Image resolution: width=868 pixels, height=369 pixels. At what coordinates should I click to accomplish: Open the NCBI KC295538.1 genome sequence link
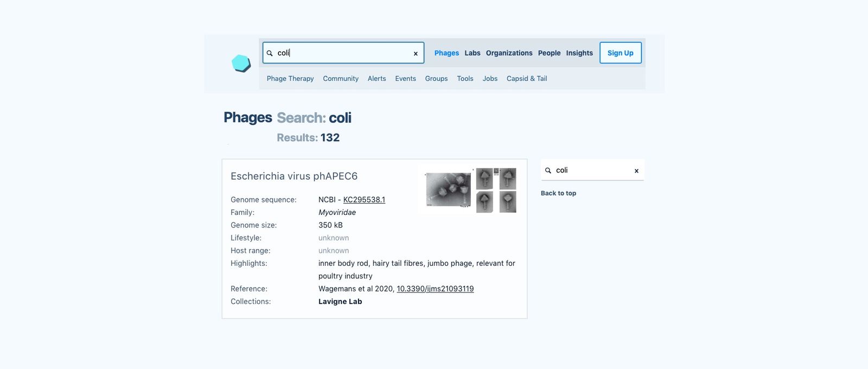point(364,200)
